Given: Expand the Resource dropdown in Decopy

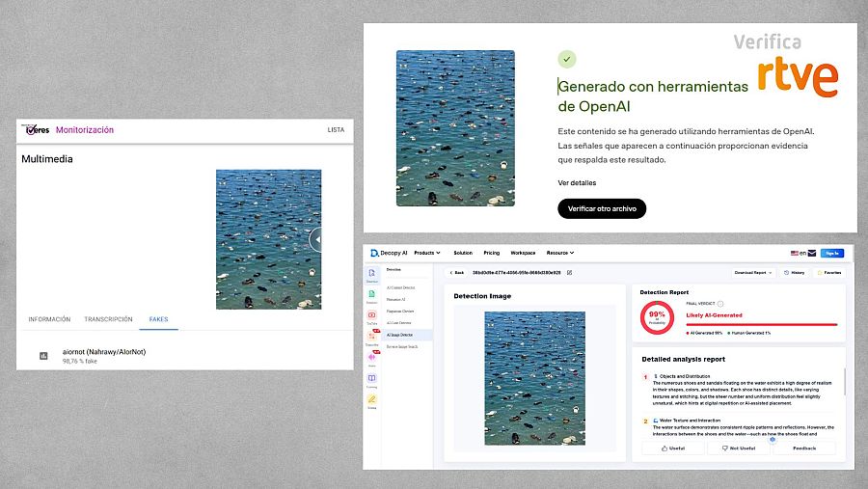Looking at the screenshot, I should [560, 253].
